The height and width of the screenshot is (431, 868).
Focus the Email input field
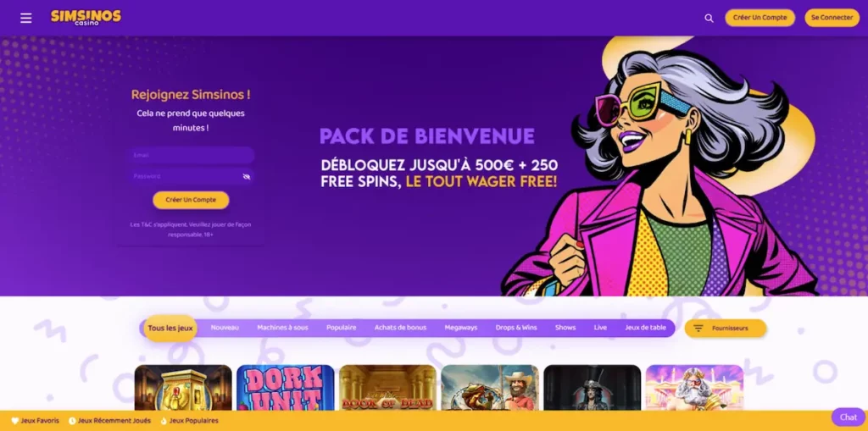(x=191, y=156)
